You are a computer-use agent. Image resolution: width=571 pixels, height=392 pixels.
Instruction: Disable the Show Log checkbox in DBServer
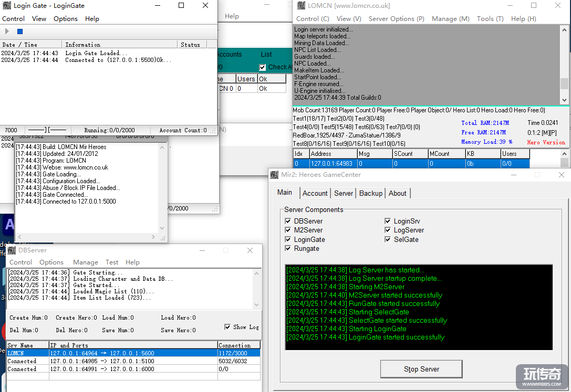tap(227, 327)
